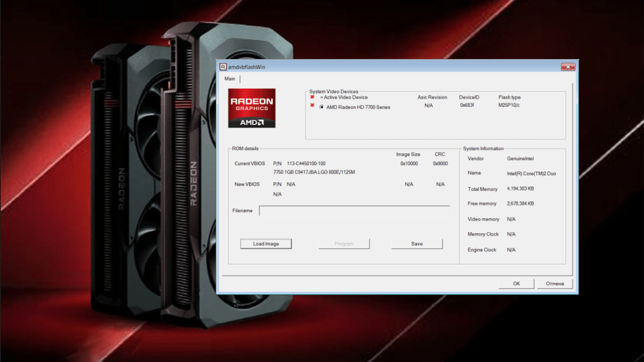Click the red marker beside AMD Radeon HD 7700
The width and height of the screenshot is (644, 362).
click(312, 106)
